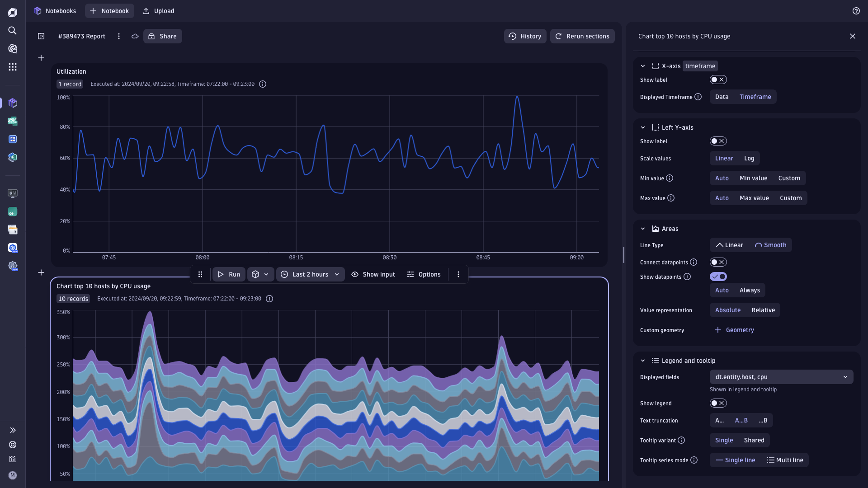The image size is (868, 488).
Task: Click the infrastructure/grid icon in sidebar
Action: [13, 67]
